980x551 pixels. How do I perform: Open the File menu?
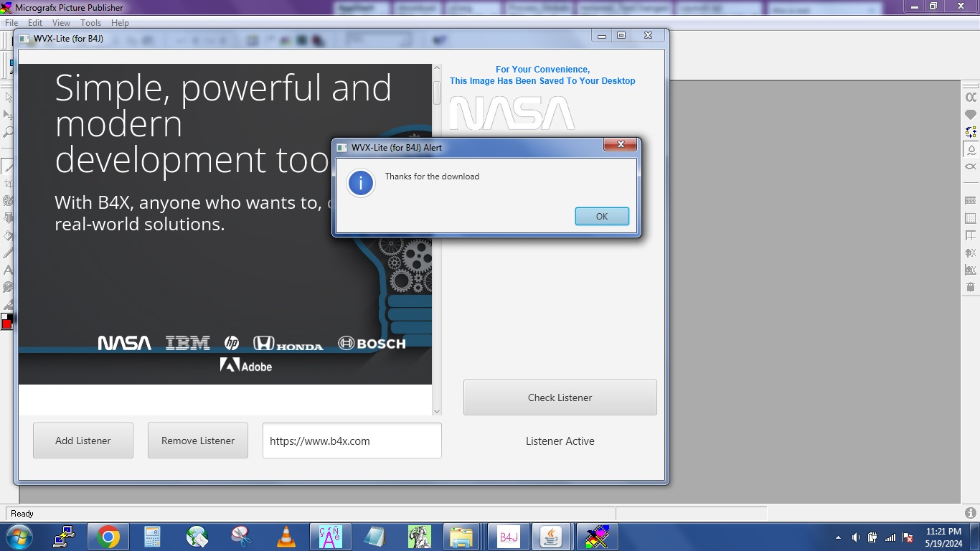11,23
